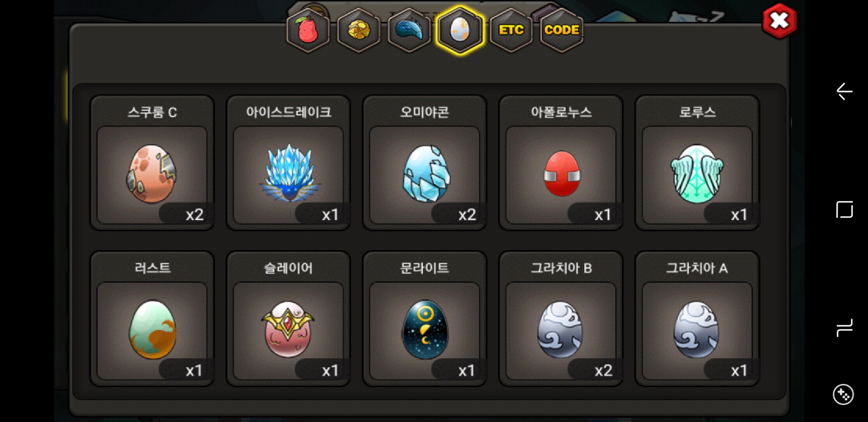Switch to the gold nugget tab
868x422 pixels.
[x=359, y=30]
